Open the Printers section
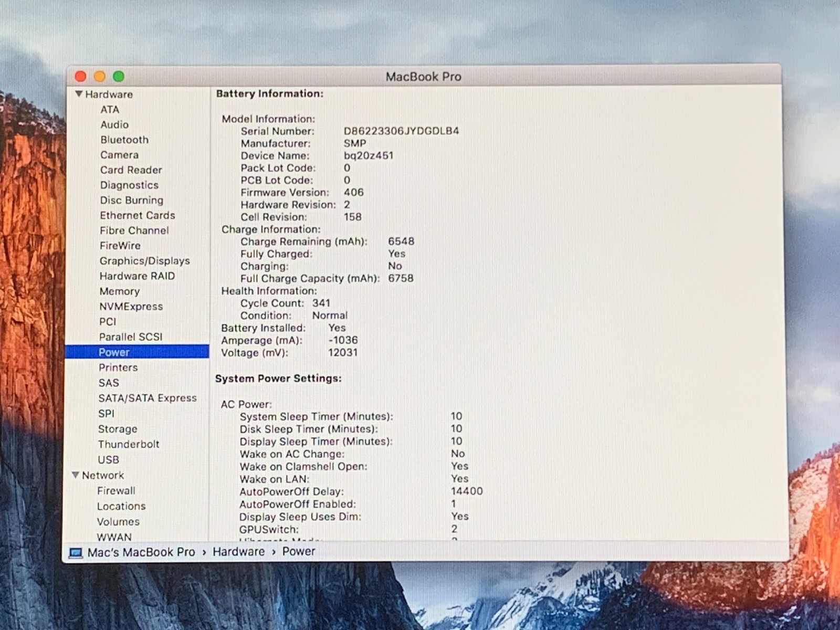The width and height of the screenshot is (840, 630). 118,367
